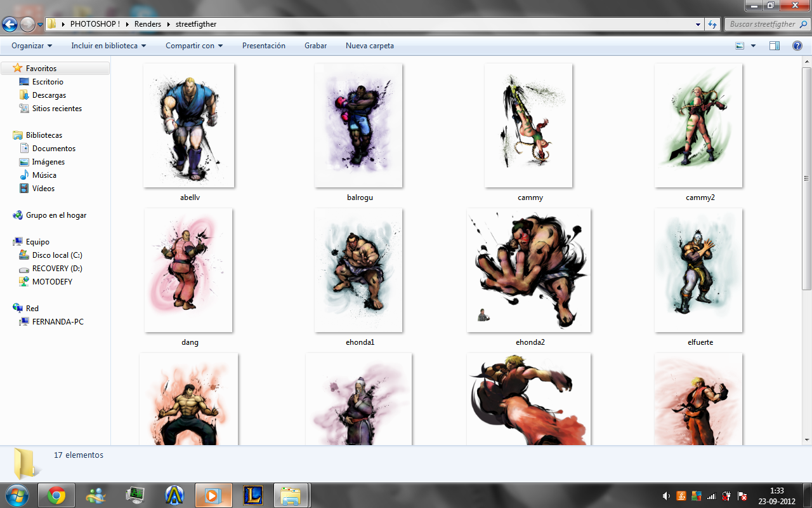Image resolution: width=812 pixels, height=508 pixels.
Task: Click the change view icon
Action: tap(740, 46)
